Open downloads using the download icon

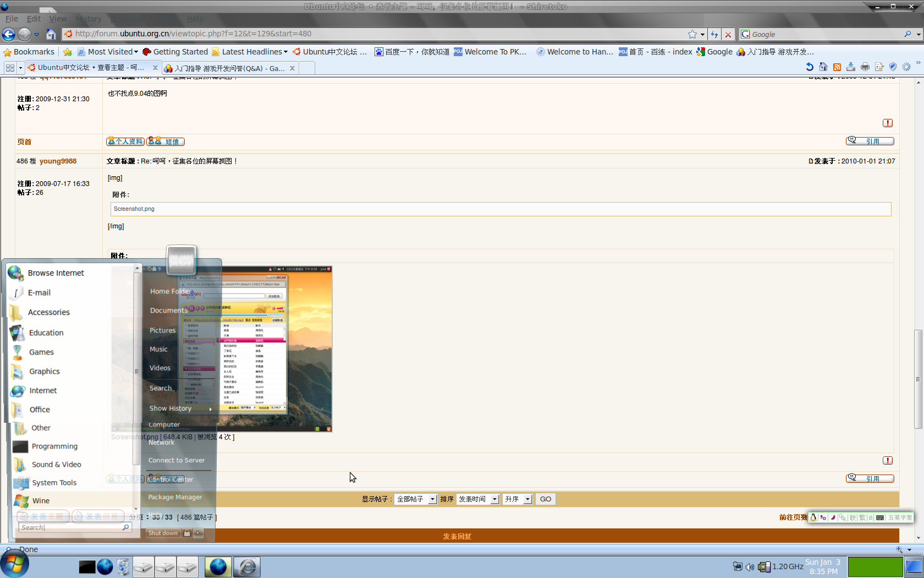[851, 67]
